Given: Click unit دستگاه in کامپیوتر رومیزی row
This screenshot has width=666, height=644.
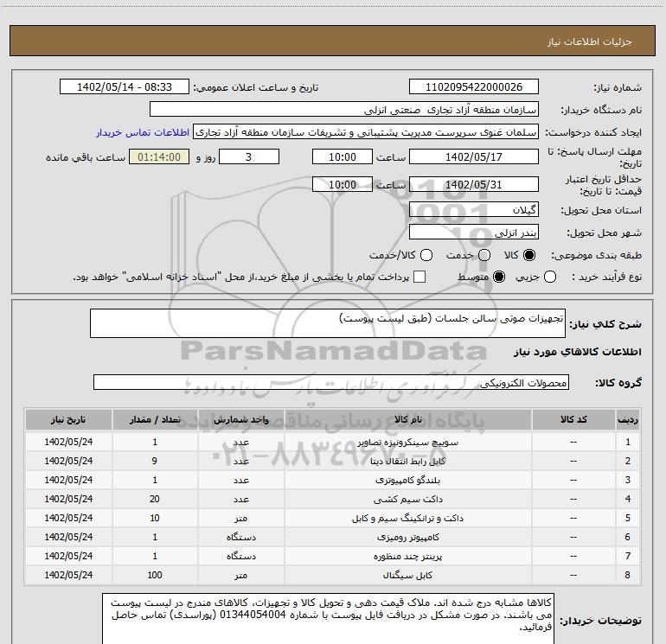Looking at the screenshot, I should coord(240,538).
